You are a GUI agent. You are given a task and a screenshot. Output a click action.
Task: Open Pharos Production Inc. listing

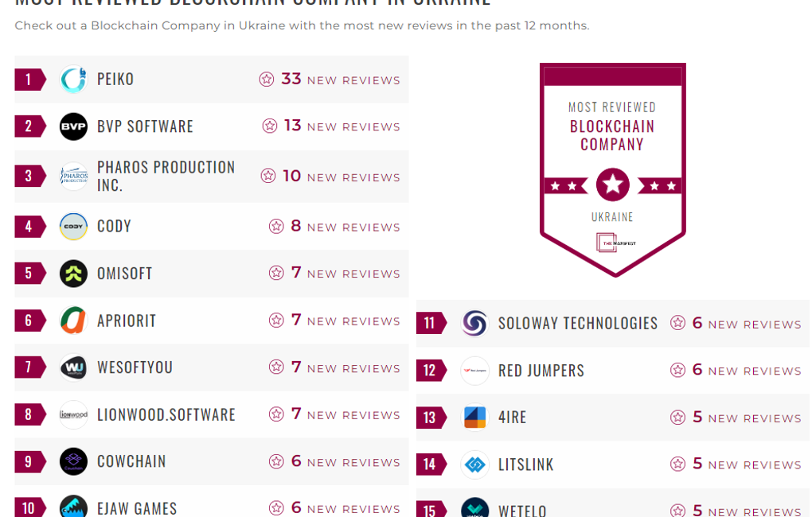coord(166,176)
